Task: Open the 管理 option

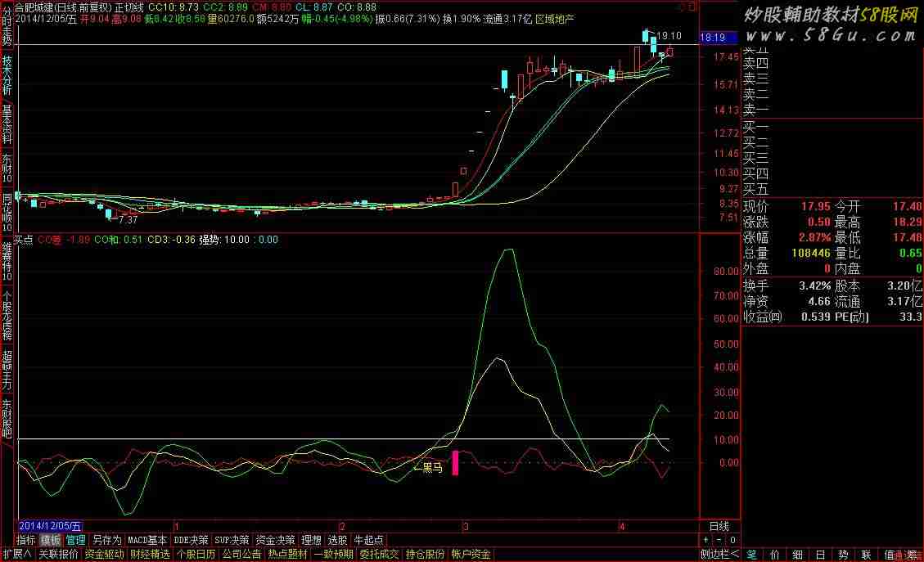Action: coord(75,540)
